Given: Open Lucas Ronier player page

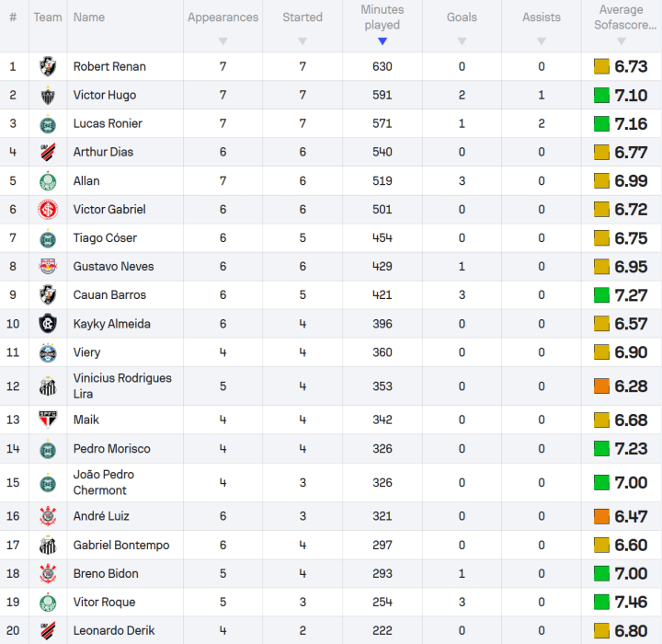Looking at the screenshot, I should pyautogui.click(x=108, y=123).
